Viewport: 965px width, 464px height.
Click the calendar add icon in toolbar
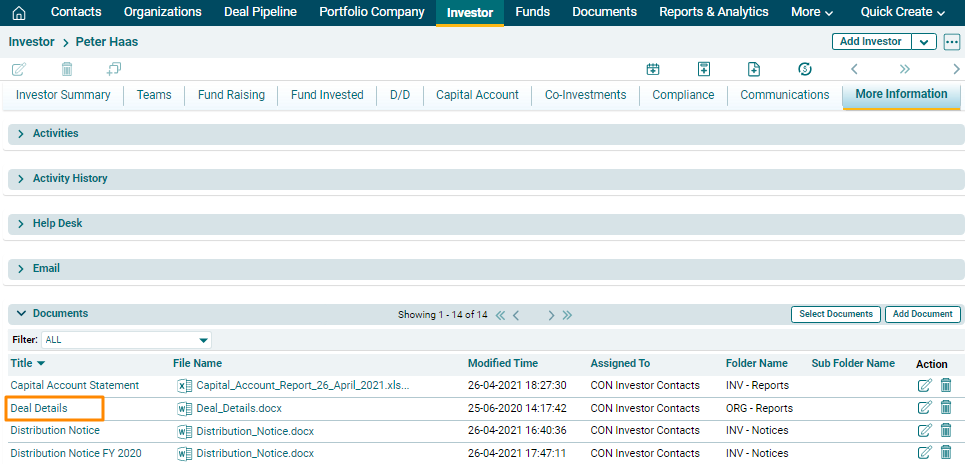pos(653,69)
